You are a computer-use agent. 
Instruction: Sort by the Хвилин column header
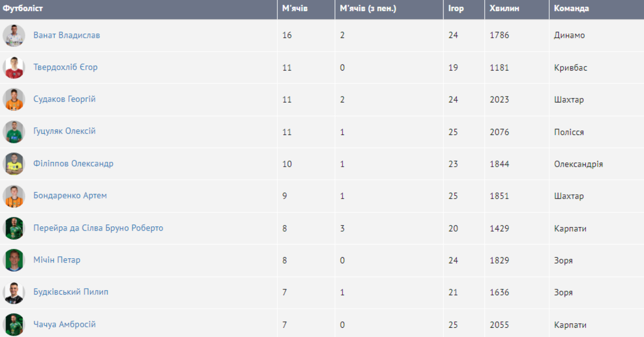pos(504,8)
